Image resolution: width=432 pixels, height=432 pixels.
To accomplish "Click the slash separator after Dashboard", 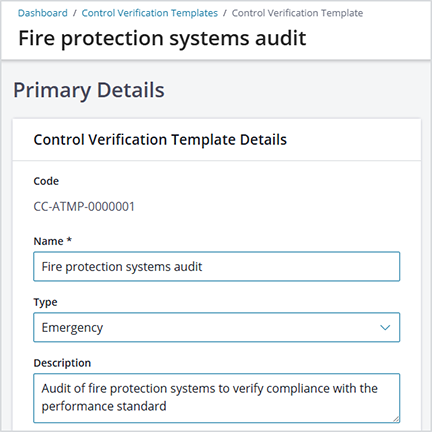I will tap(75, 13).
